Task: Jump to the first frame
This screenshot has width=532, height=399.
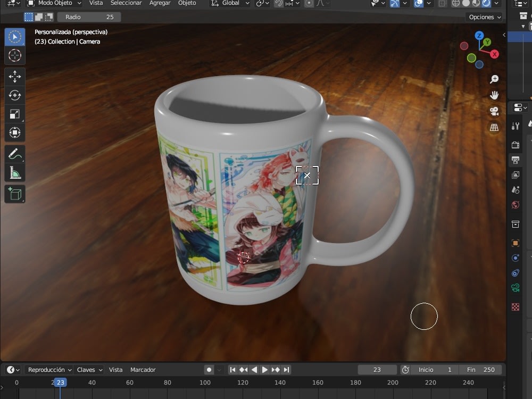Action: pos(232,369)
